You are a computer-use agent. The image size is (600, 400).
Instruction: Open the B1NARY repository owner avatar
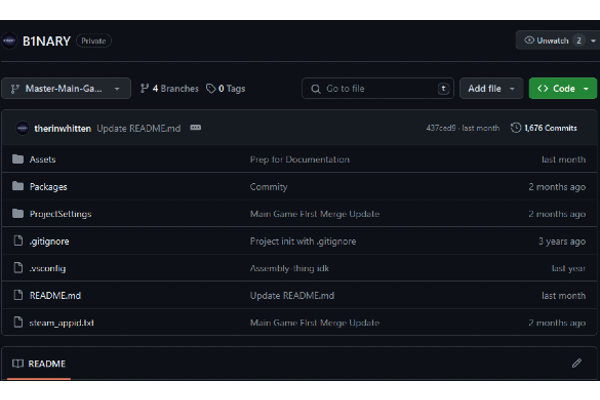click(x=9, y=41)
